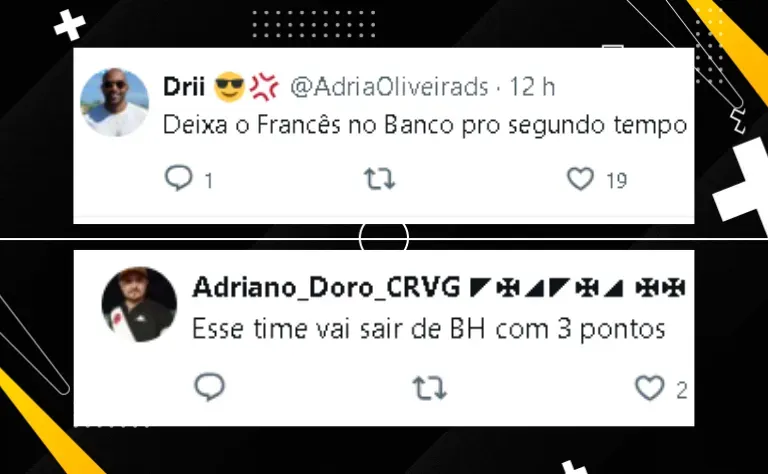Click the 19 likes count
The image size is (768, 474).
tap(617, 181)
